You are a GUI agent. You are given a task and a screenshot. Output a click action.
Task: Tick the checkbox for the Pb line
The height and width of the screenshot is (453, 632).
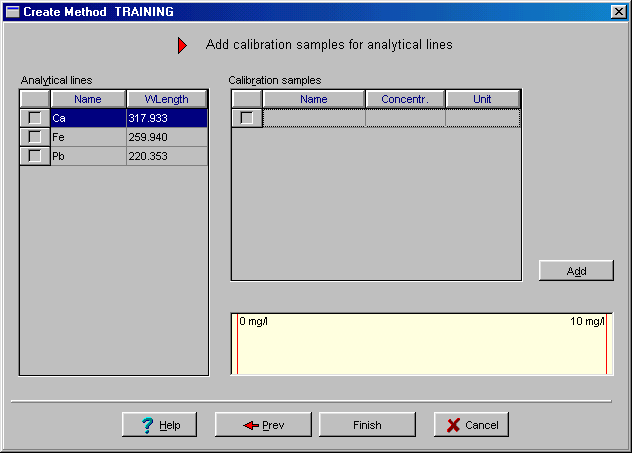[35, 156]
